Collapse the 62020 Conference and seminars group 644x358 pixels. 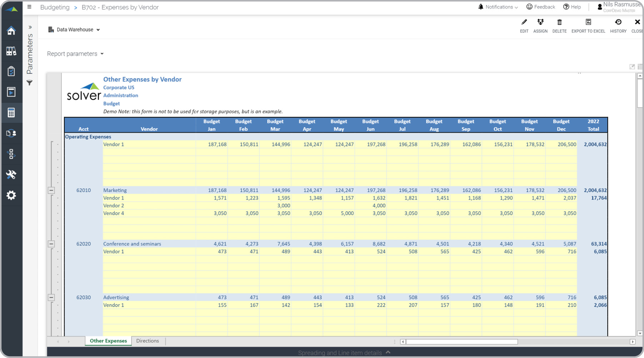(51, 244)
